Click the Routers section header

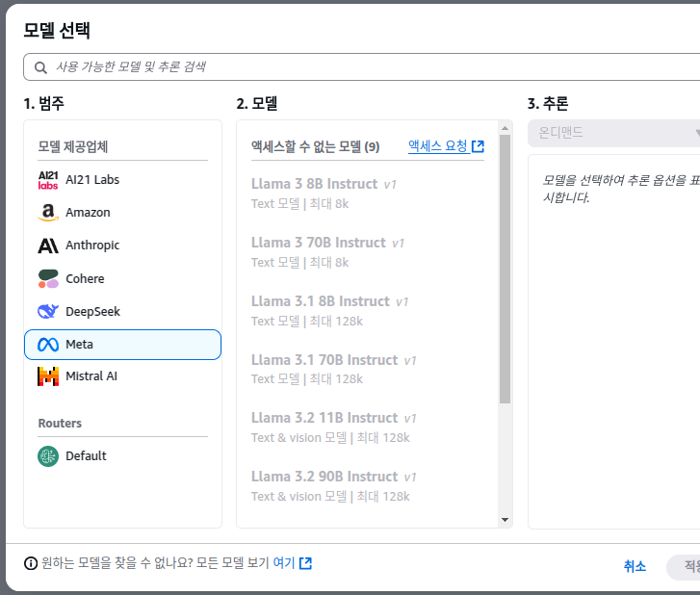[x=60, y=424]
